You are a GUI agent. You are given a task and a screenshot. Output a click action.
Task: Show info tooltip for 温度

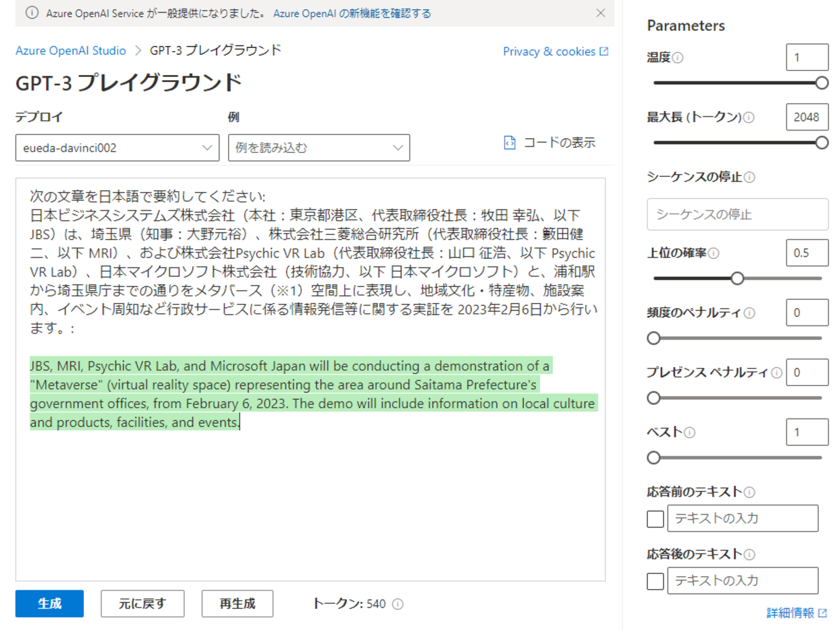(678, 57)
